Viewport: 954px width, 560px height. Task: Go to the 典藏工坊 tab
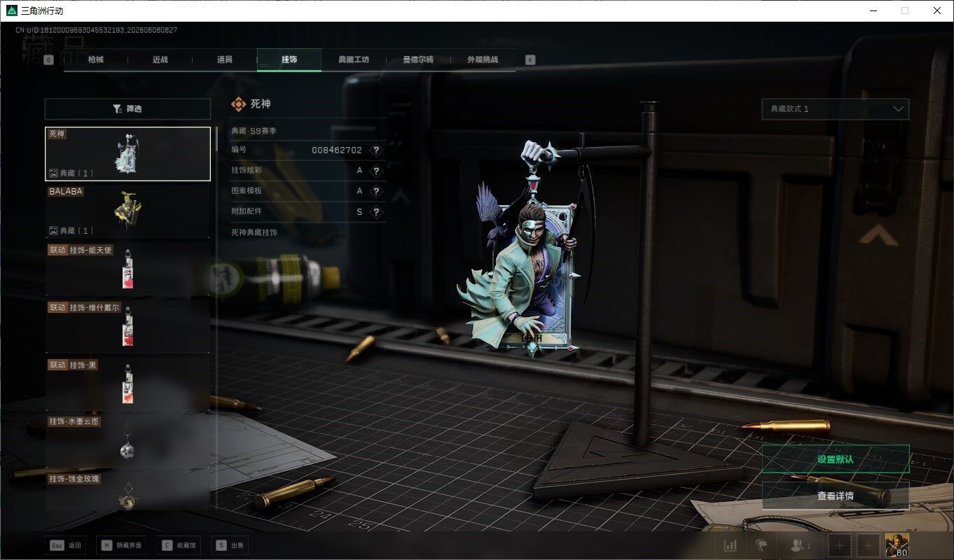[354, 60]
